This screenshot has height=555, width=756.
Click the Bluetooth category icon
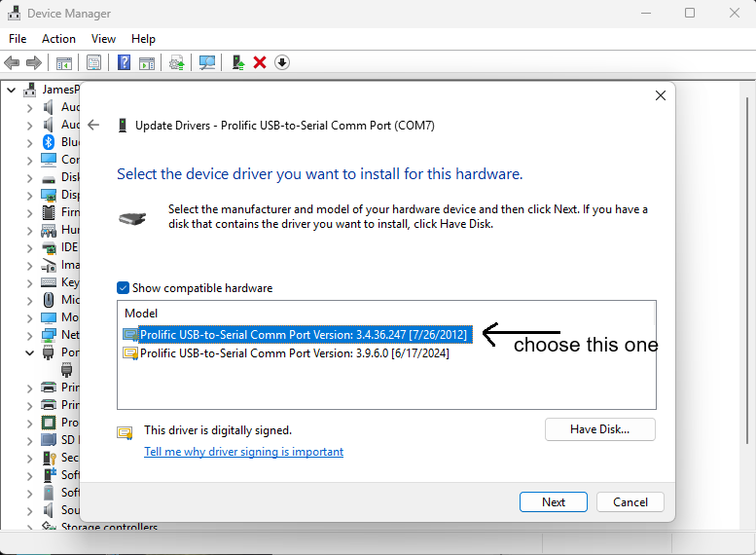click(49, 142)
